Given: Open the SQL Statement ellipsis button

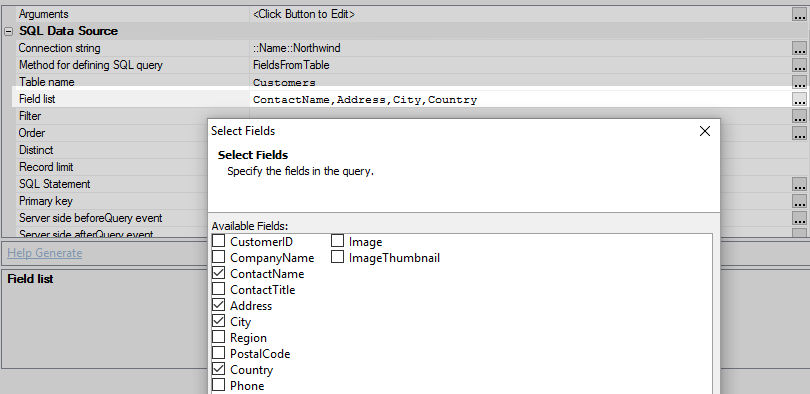Looking at the screenshot, I should [799, 184].
